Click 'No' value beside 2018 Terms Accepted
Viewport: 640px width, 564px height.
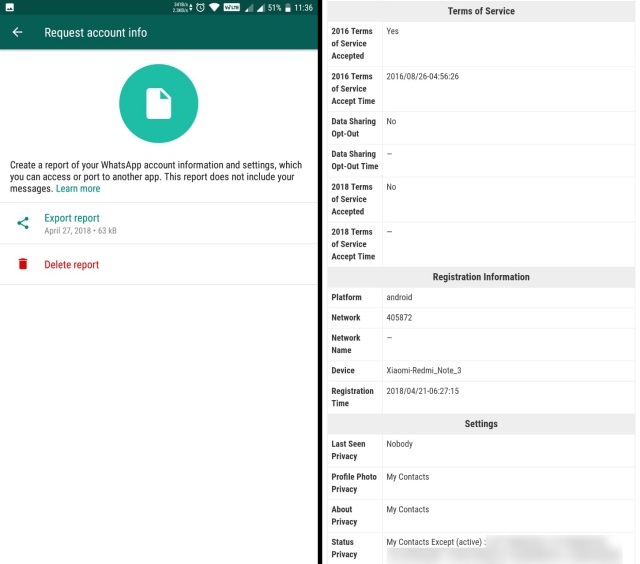point(391,187)
